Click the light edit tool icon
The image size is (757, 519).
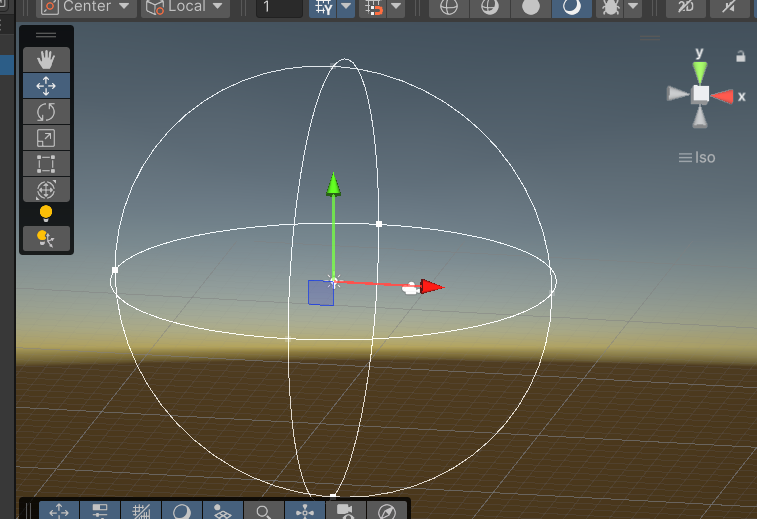coord(46,238)
